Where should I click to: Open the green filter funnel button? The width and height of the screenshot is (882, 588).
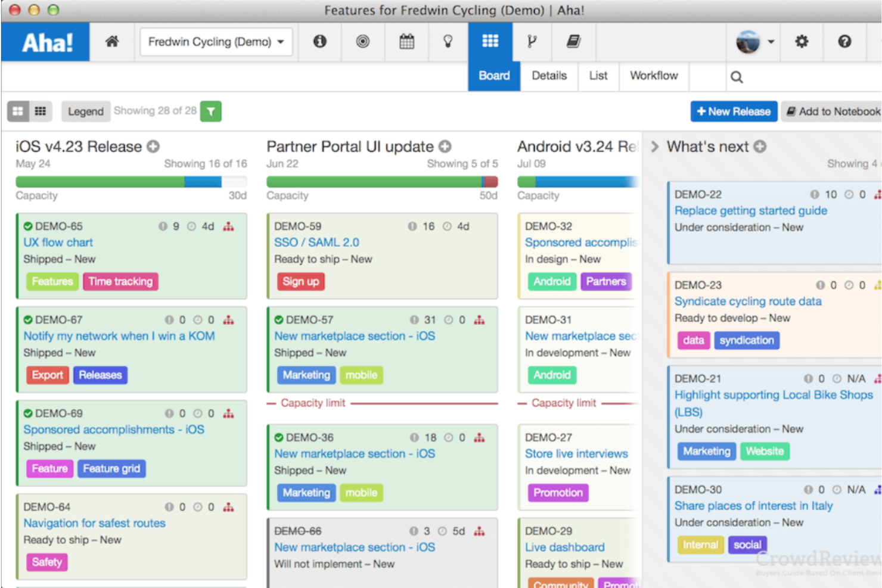click(211, 111)
